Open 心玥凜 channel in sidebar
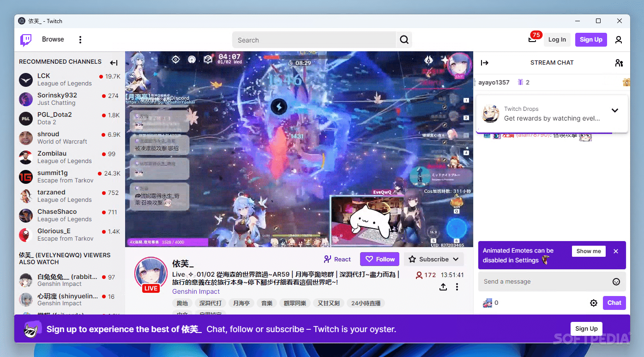This screenshot has height=357, width=644. pyautogui.click(x=69, y=300)
